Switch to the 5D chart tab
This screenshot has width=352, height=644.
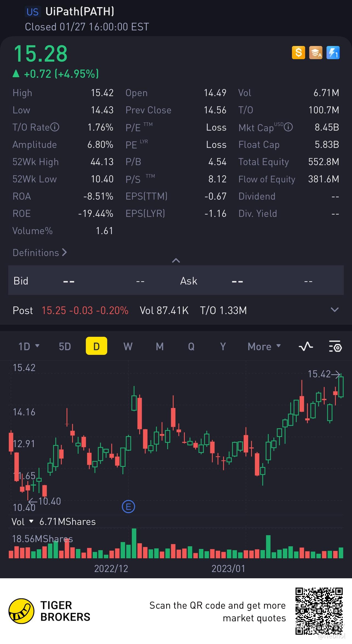pos(65,346)
